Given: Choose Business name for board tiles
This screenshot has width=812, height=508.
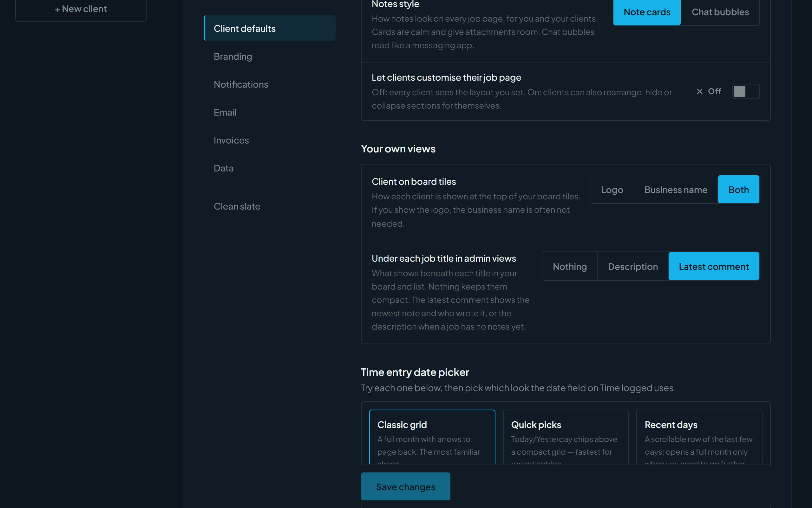Looking at the screenshot, I should tap(676, 190).
